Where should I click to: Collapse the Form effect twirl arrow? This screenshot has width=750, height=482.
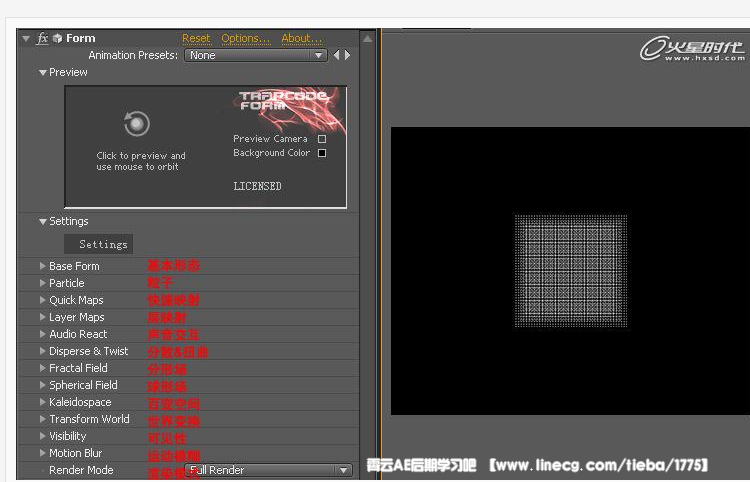[25, 39]
